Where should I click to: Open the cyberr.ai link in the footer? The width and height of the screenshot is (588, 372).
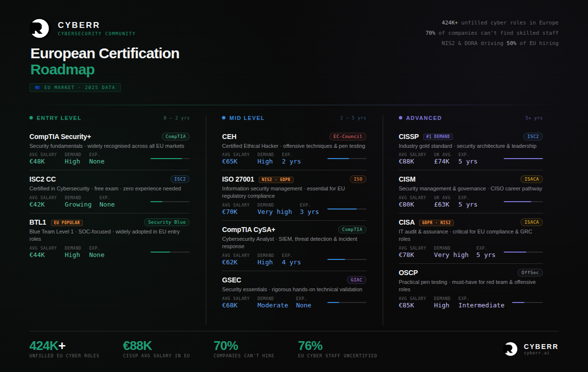[x=537, y=353]
